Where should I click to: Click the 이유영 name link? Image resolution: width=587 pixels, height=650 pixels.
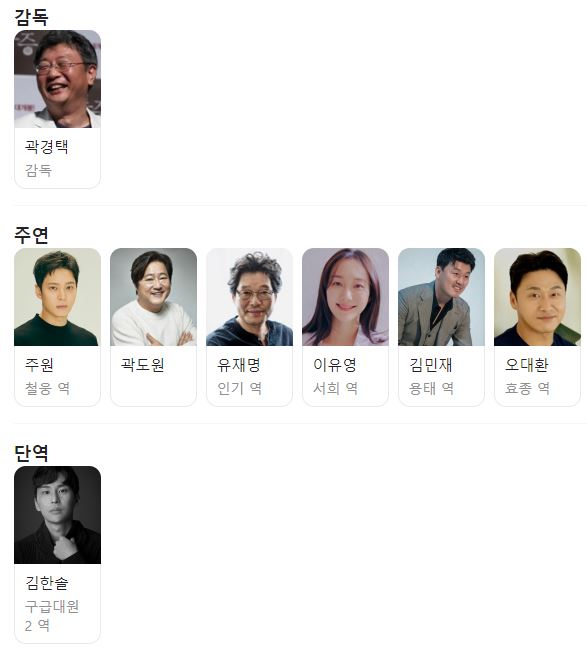tap(335, 364)
